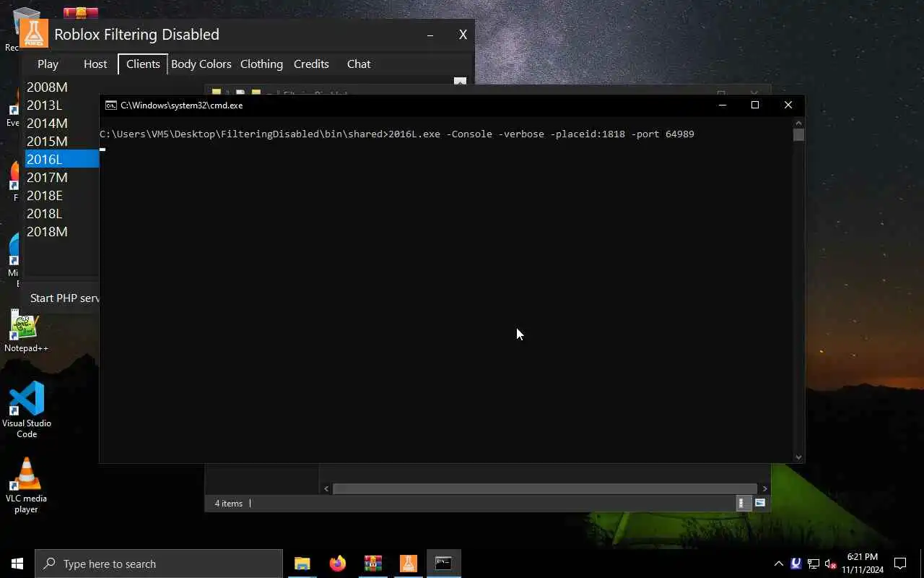Click the cmd taskbar icon
924x578 pixels.
443,564
